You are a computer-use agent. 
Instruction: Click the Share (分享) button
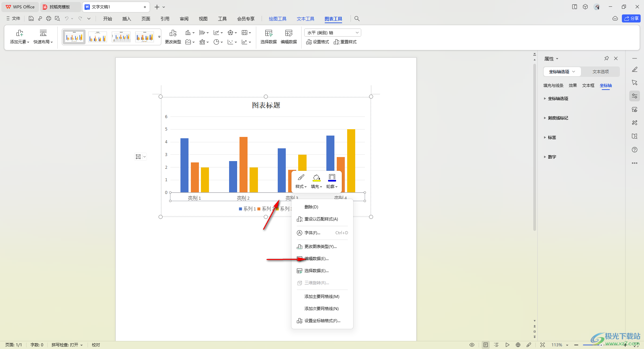click(x=631, y=18)
